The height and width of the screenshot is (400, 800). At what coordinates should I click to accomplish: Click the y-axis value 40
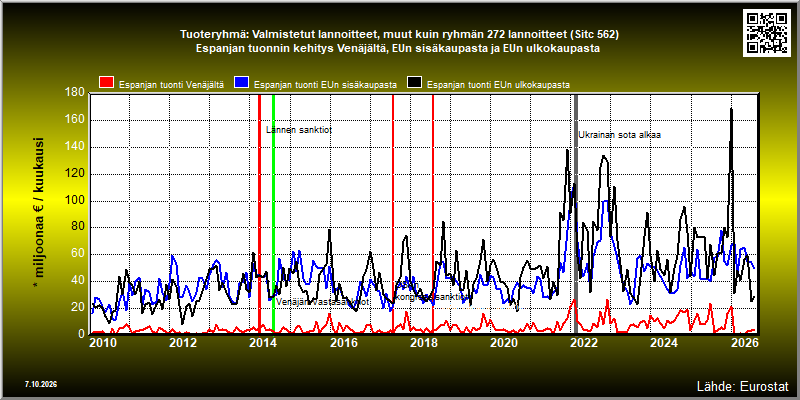pos(79,281)
